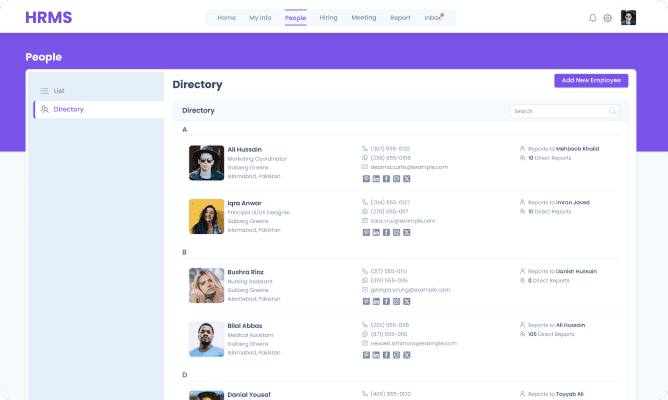Screen dimensions: 668x400
Task: Navigate to the My Info tab
Action: tap(260, 18)
